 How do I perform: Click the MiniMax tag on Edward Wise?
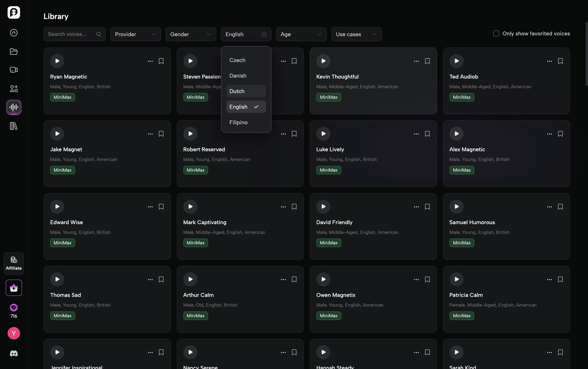pyautogui.click(x=62, y=243)
